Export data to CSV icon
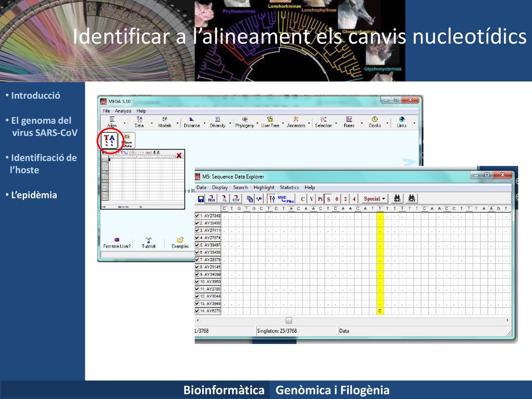 click(x=236, y=199)
